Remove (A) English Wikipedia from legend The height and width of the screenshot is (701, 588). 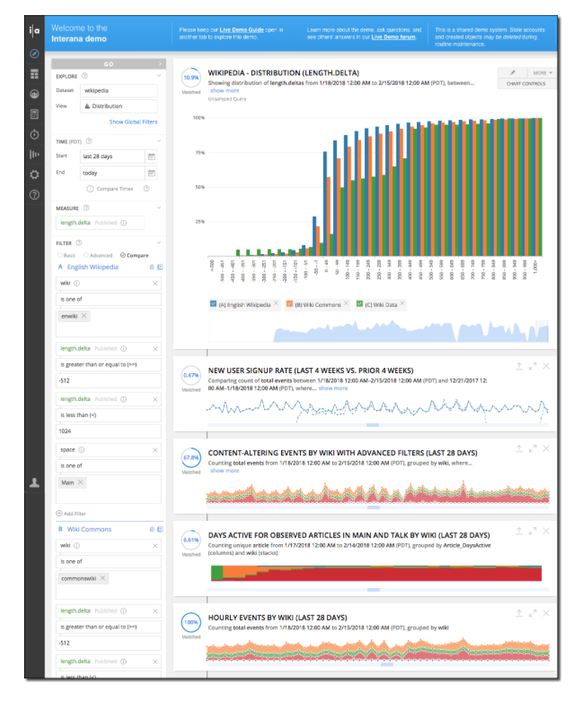click(x=277, y=303)
